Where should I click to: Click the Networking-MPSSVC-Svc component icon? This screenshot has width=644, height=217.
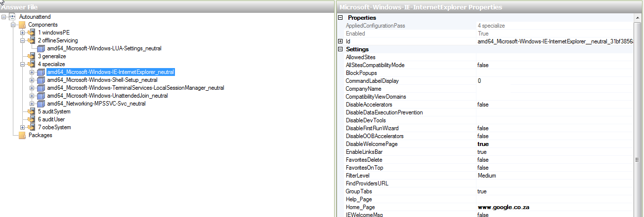41,104
